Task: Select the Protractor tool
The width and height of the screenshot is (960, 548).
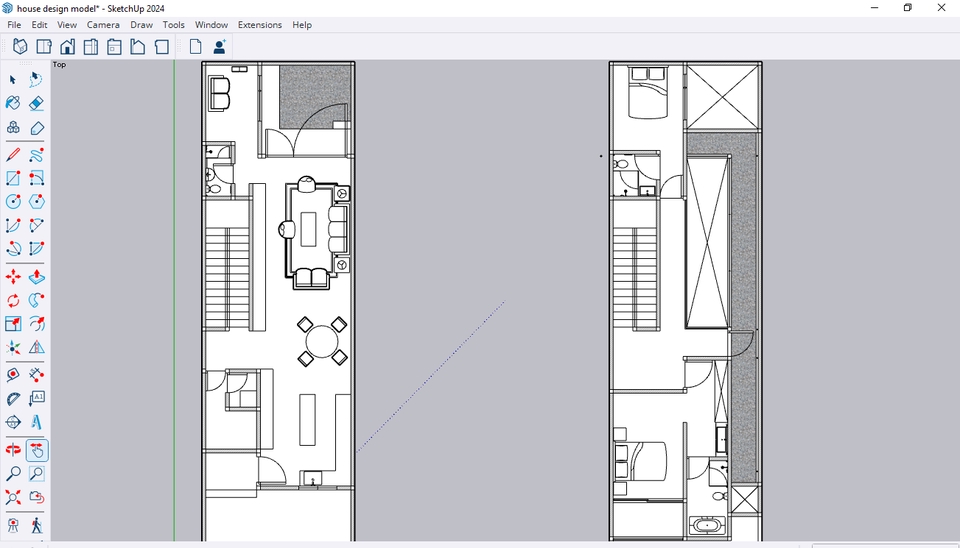Action: click(x=13, y=399)
